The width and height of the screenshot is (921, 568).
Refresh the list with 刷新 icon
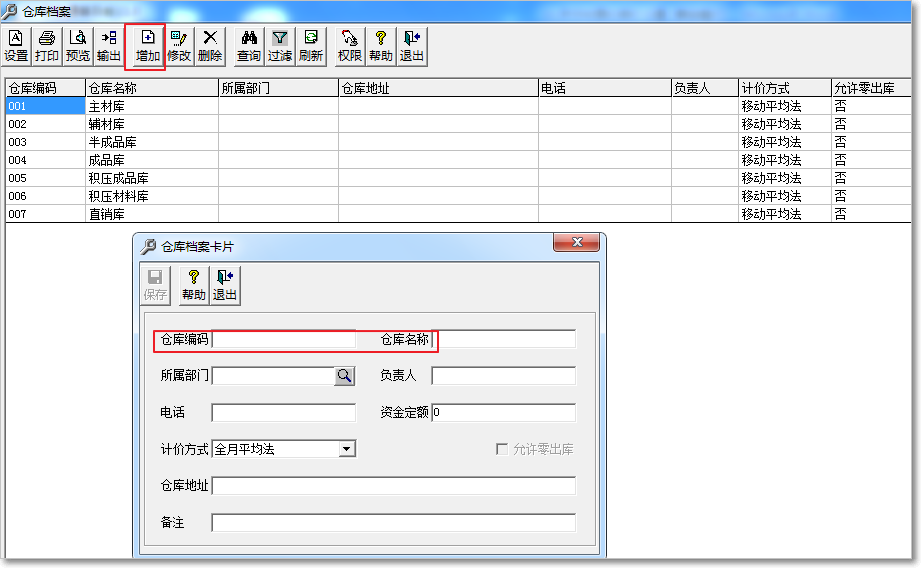click(311, 46)
